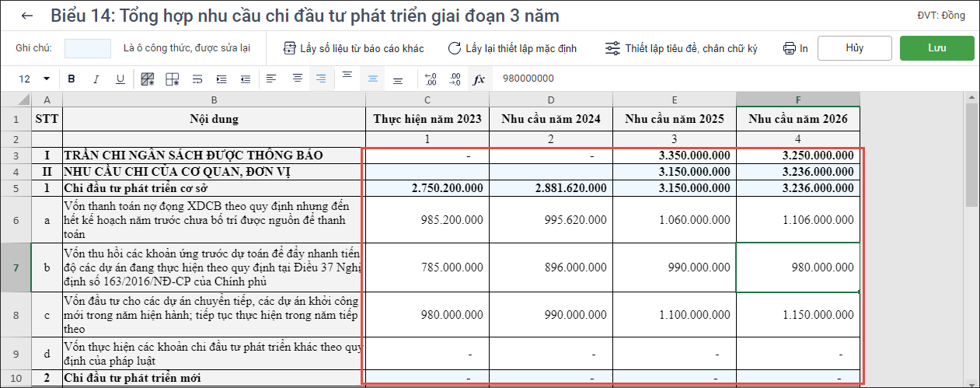Align cell content to the top
The width and height of the screenshot is (980, 388).
click(347, 77)
